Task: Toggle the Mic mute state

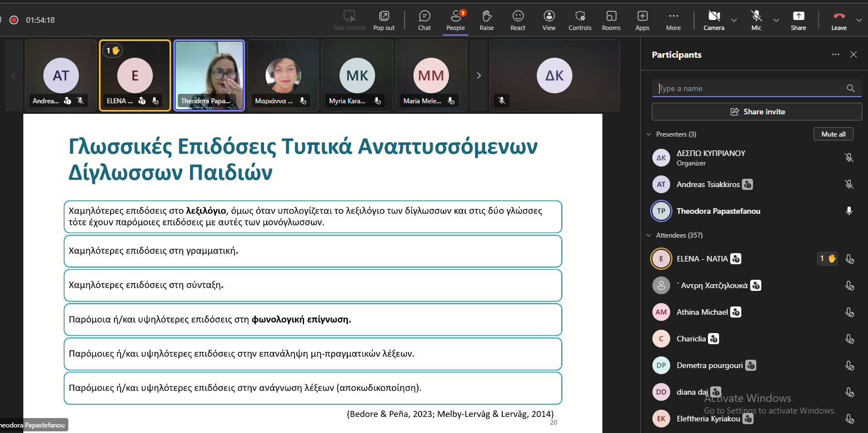Action: point(756,20)
